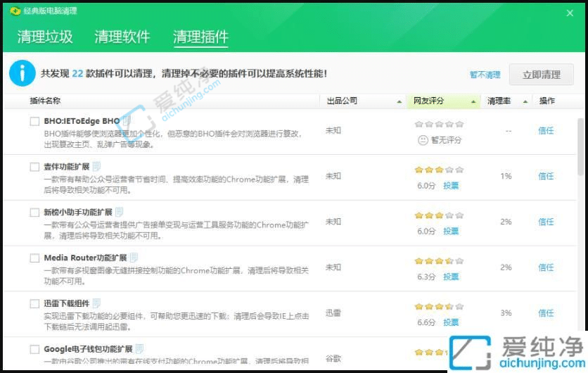This screenshot has height=373, width=588.
Task: Vote on Media Router功能扩展 via 投票
Action: (x=451, y=277)
